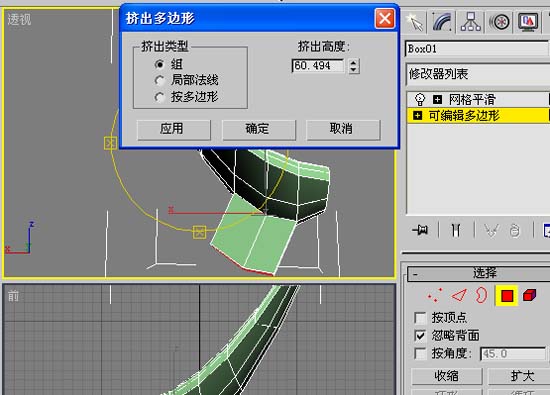The width and height of the screenshot is (550, 395).
Task: Click the Box01 object name field
Action: [x=477, y=48]
